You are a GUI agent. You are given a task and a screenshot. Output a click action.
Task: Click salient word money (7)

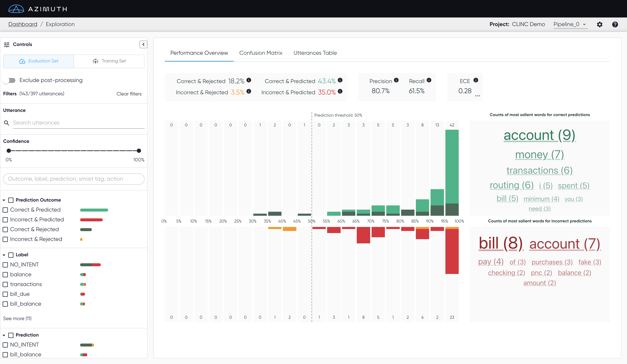tap(540, 155)
